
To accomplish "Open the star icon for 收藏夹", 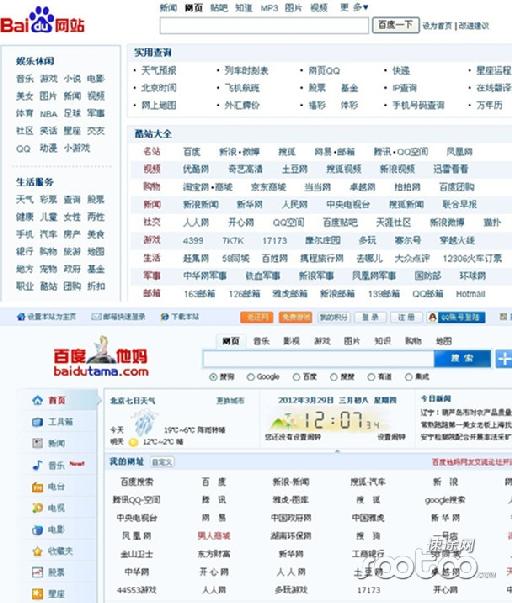I will [x=37, y=551].
